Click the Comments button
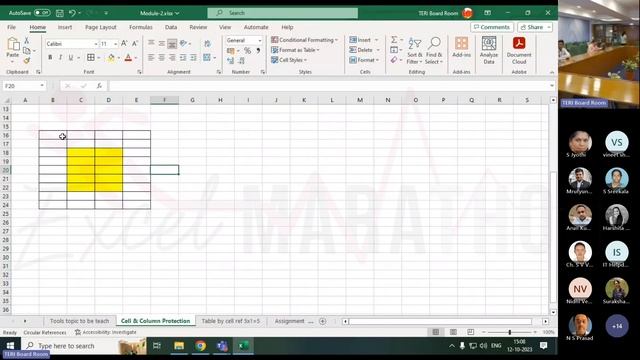The height and width of the screenshot is (360, 640). point(491,27)
